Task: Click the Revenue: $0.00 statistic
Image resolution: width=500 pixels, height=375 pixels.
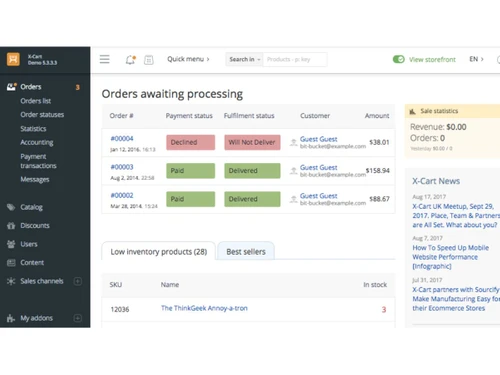Action: tap(438, 127)
